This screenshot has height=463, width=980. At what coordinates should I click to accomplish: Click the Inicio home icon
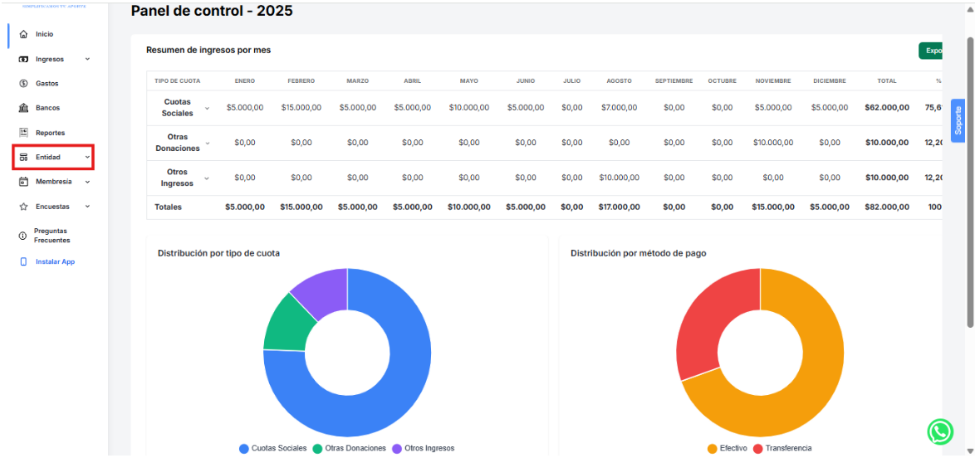23,34
